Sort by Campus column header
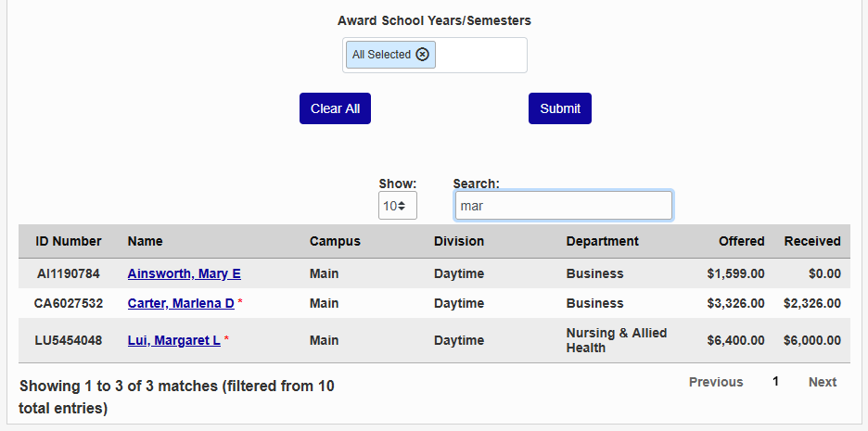 [335, 241]
